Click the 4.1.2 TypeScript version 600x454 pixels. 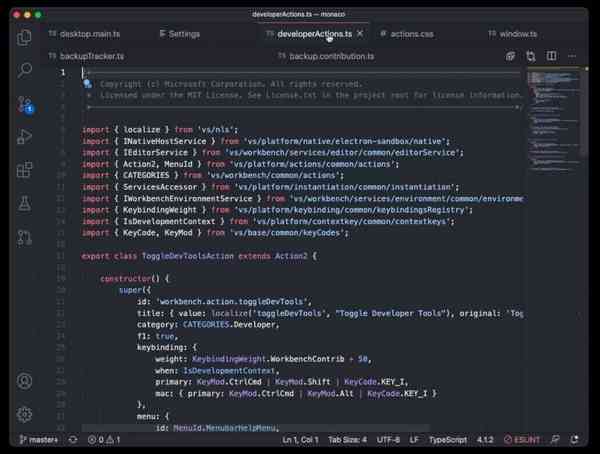point(485,440)
